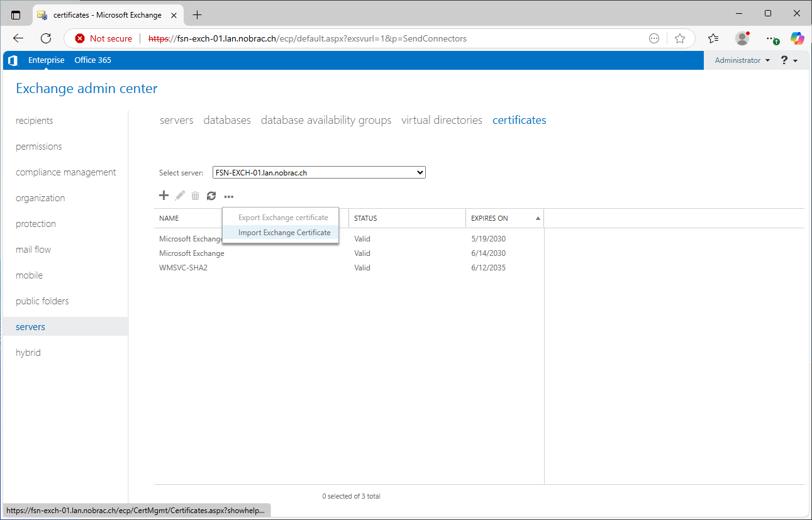Click the certificates browser tab
This screenshot has height=520, width=812.
pos(107,14)
